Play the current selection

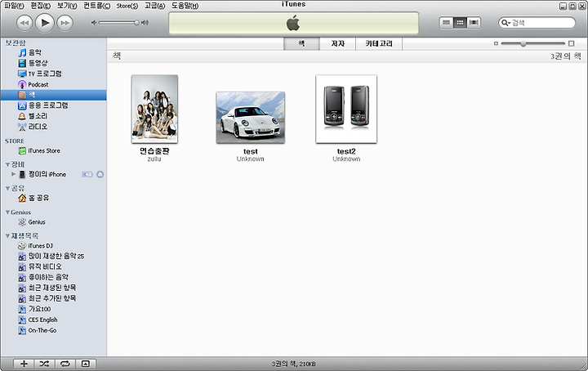click(45, 23)
